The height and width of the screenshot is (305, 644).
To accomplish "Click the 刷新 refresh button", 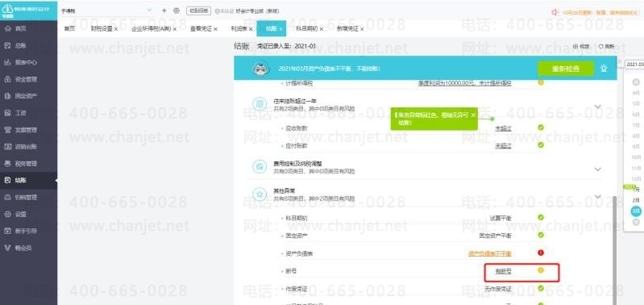I will pyautogui.click(x=607, y=47).
